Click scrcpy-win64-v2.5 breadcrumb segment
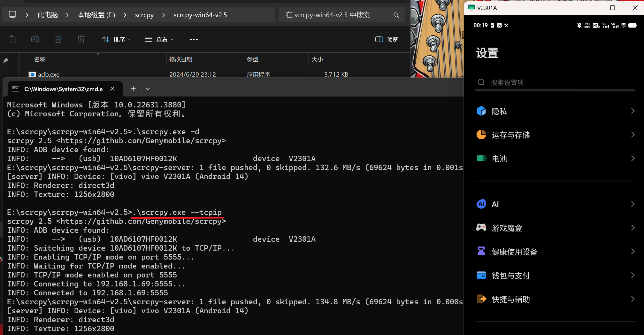Viewport: 644px width, 335px height. pos(200,15)
